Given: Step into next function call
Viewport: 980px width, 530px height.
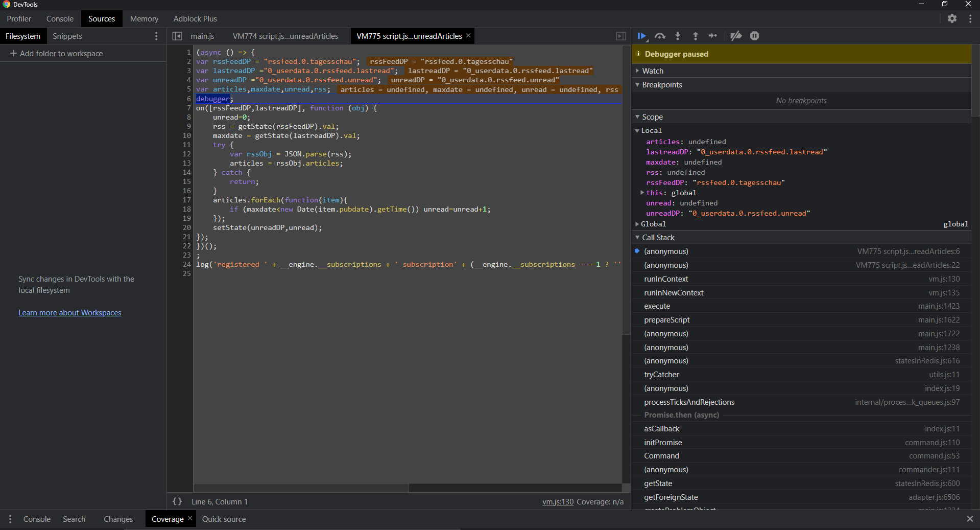Looking at the screenshot, I should (x=678, y=36).
